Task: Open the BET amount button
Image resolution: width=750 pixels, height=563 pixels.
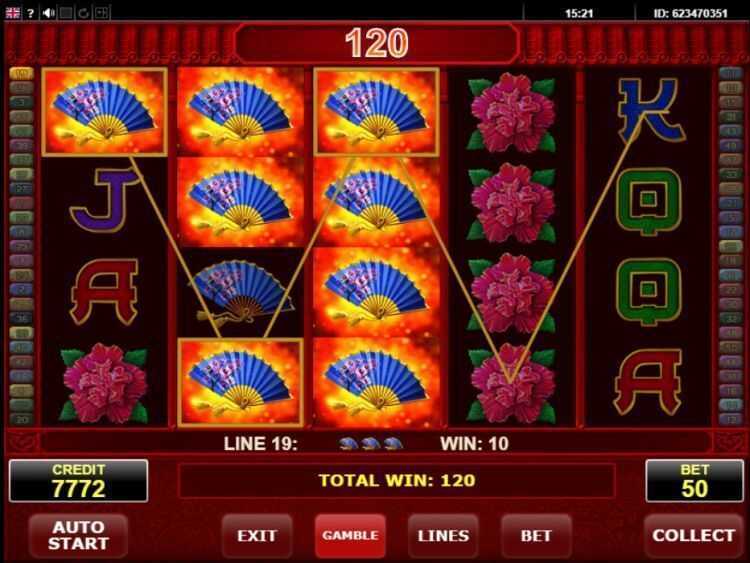Action: [x=536, y=536]
